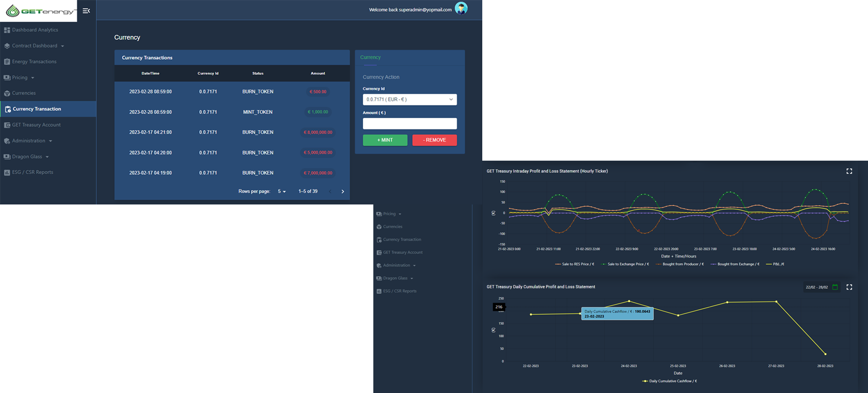Click the Currencies icon in the Currency page sidebar

pyautogui.click(x=7, y=93)
